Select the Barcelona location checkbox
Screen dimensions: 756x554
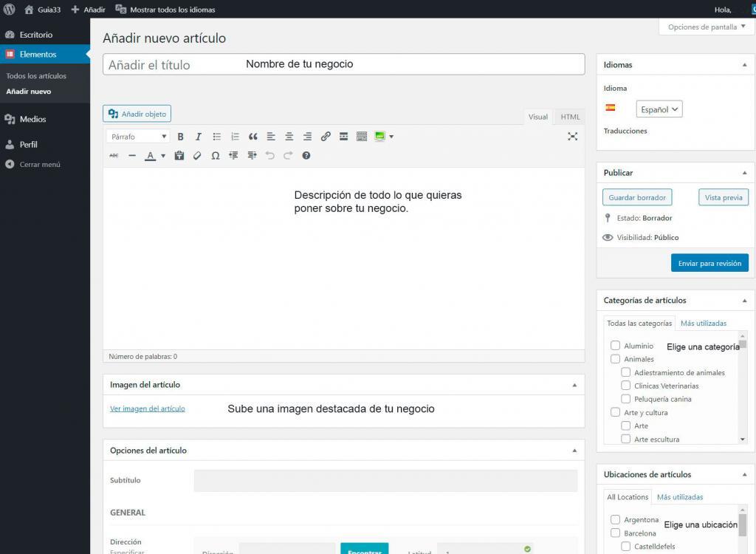point(615,533)
